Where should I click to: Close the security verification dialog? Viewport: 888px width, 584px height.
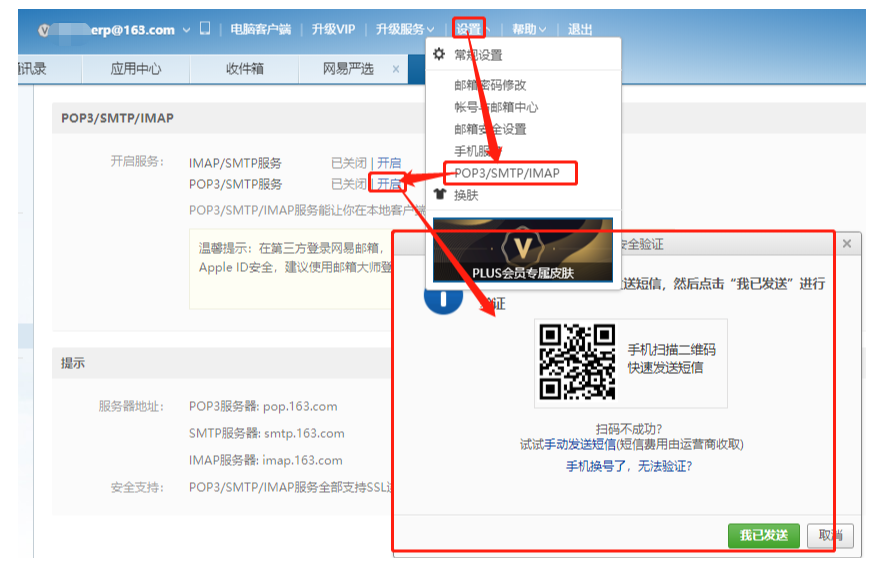click(847, 244)
